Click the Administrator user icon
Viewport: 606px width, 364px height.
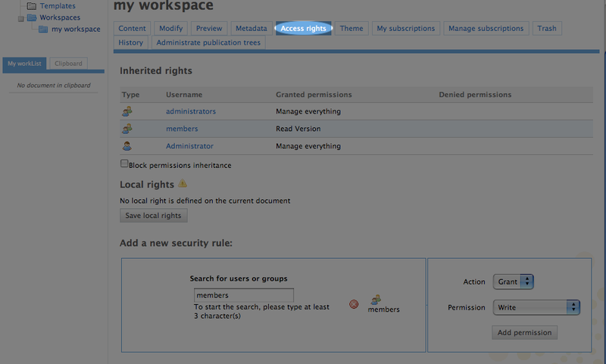[x=127, y=146]
